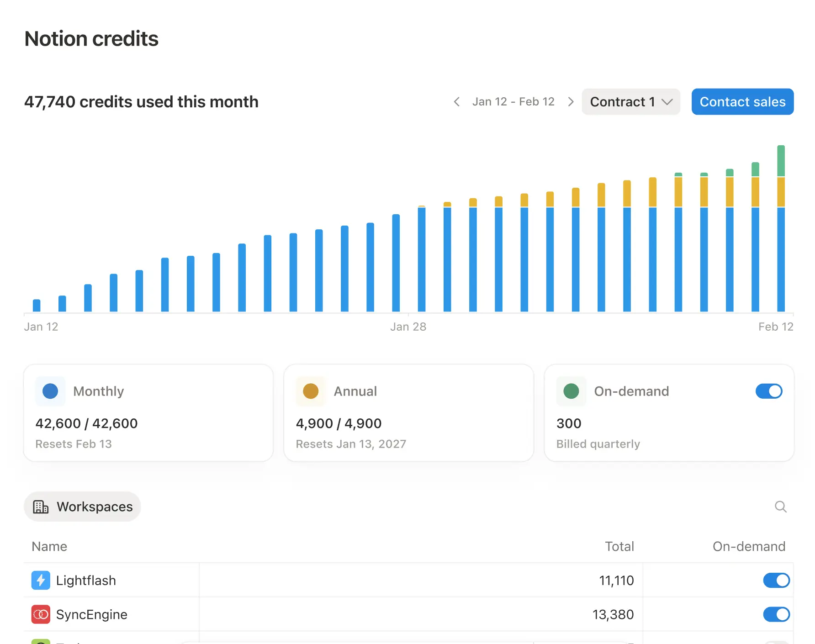Click the SyncEngine red icon

point(41,614)
